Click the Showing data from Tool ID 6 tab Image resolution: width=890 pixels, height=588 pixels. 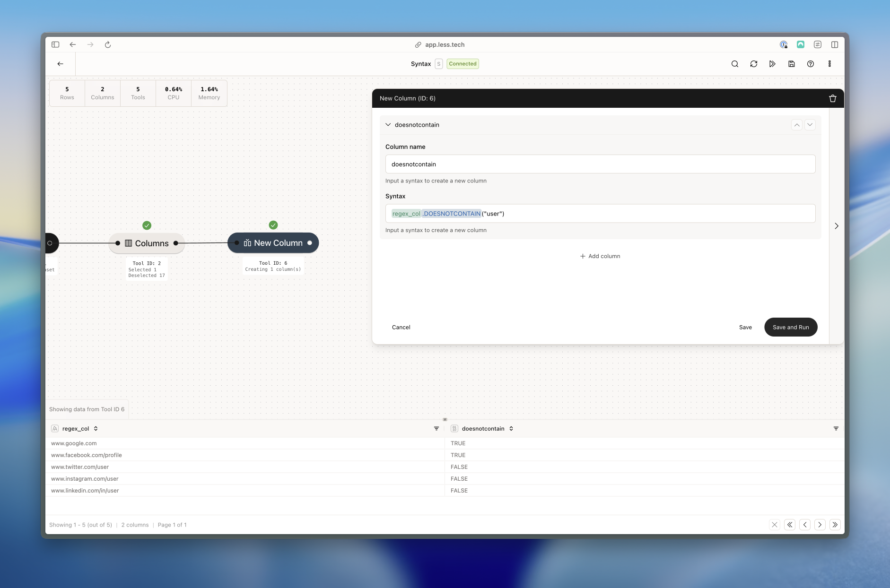(87, 409)
